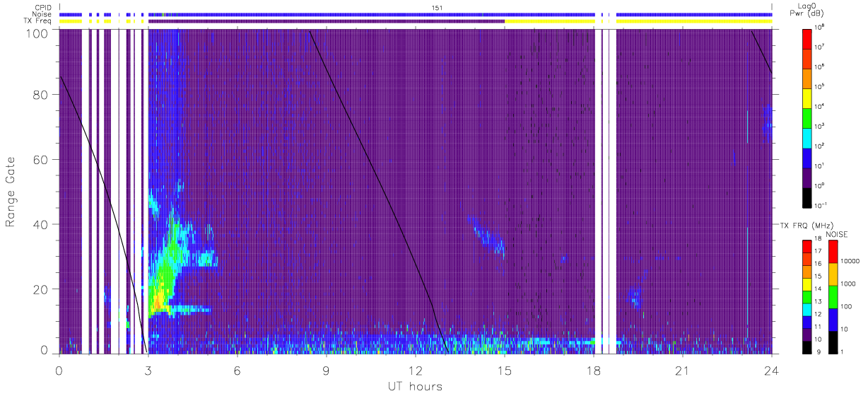The height and width of the screenshot is (401, 868).
Task: Click the top Lag0 Pwr scale label (10 to the 8)
Action: tap(819, 27)
